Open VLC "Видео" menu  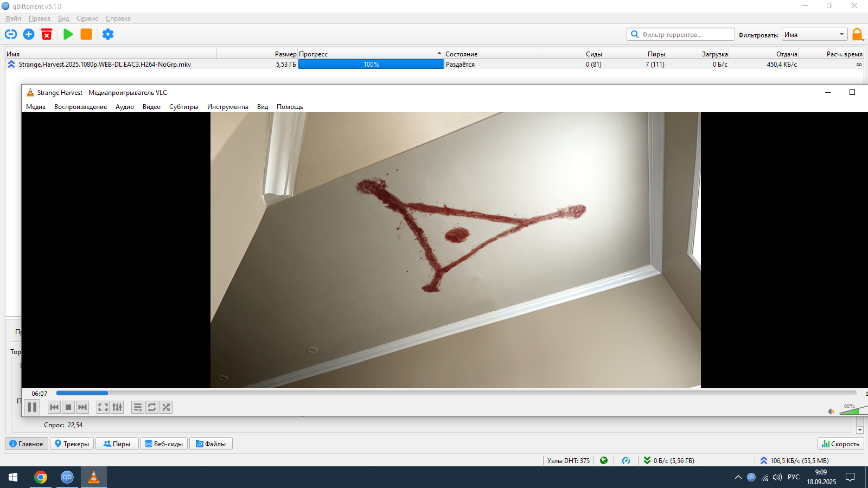151,107
